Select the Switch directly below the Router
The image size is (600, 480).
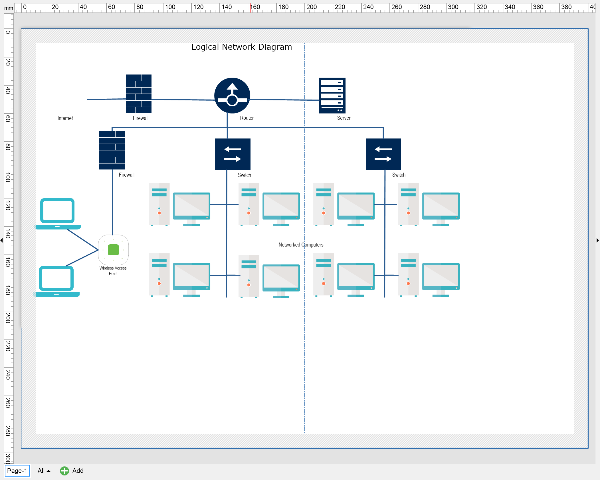point(233,154)
